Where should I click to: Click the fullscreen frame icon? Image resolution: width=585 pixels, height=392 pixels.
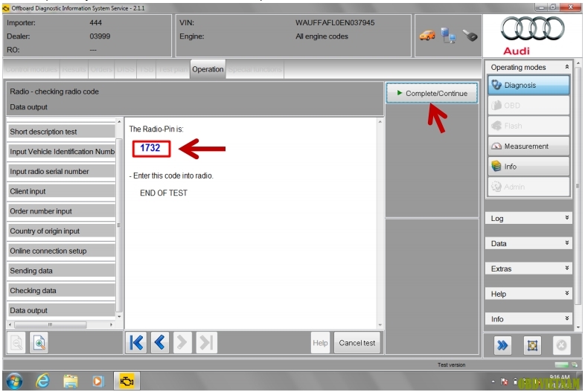pos(532,345)
